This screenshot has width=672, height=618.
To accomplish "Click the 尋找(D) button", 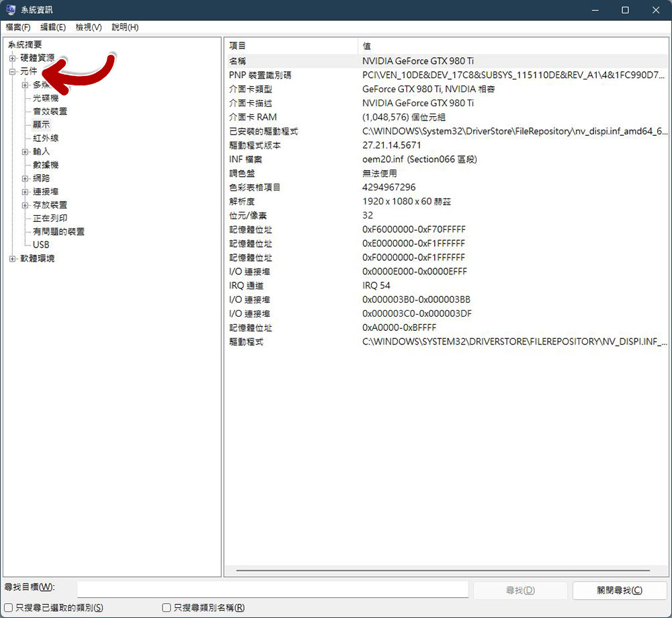I will [519, 590].
